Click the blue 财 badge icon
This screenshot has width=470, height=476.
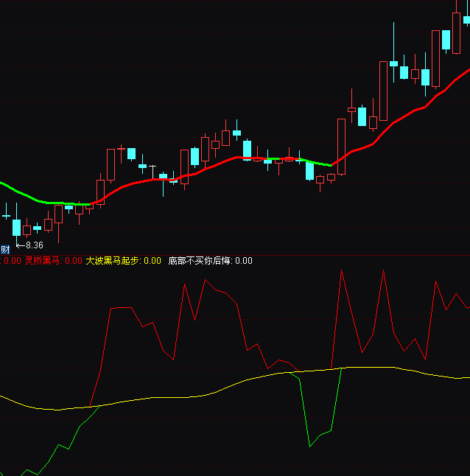click(x=4, y=250)
